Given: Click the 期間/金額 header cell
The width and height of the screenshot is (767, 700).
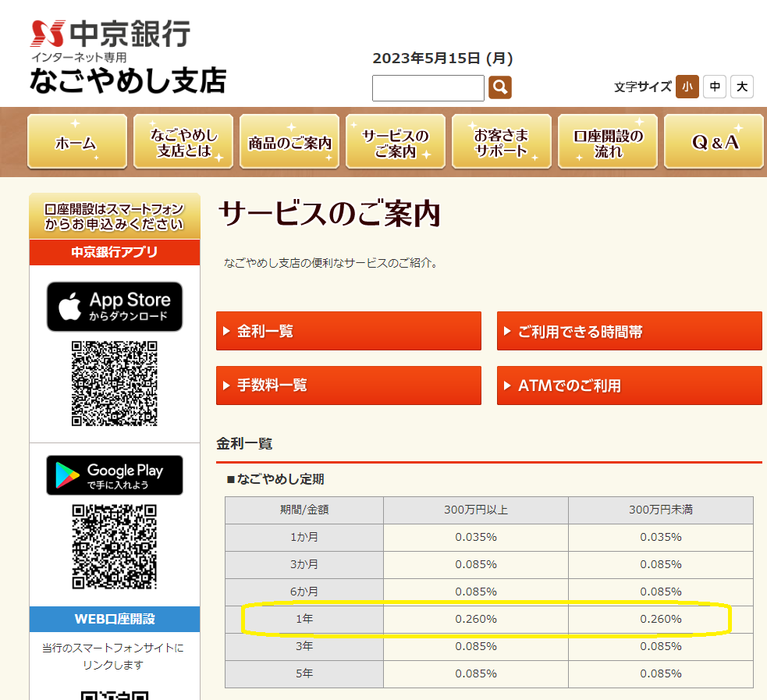Looking at the screenshot, I should point(304,510).
